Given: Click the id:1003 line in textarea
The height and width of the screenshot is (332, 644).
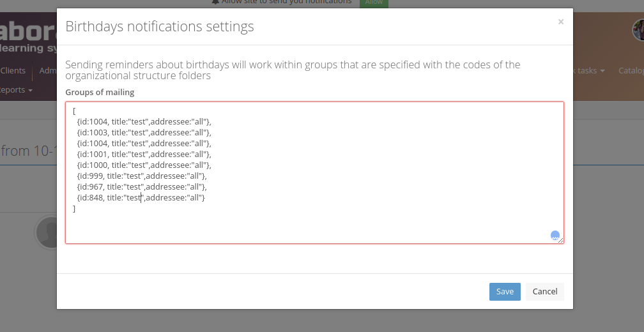Looking at the screenshot, I should pos(143,132).
